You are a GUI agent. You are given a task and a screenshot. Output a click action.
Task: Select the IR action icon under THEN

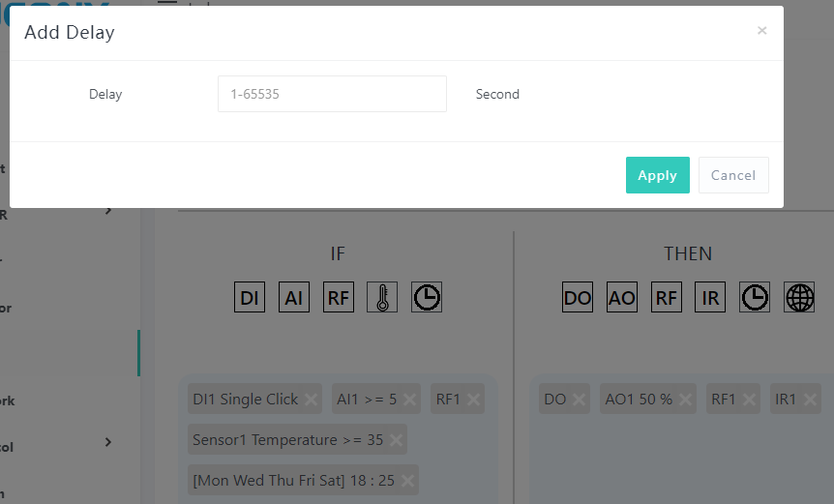(711, 298)
